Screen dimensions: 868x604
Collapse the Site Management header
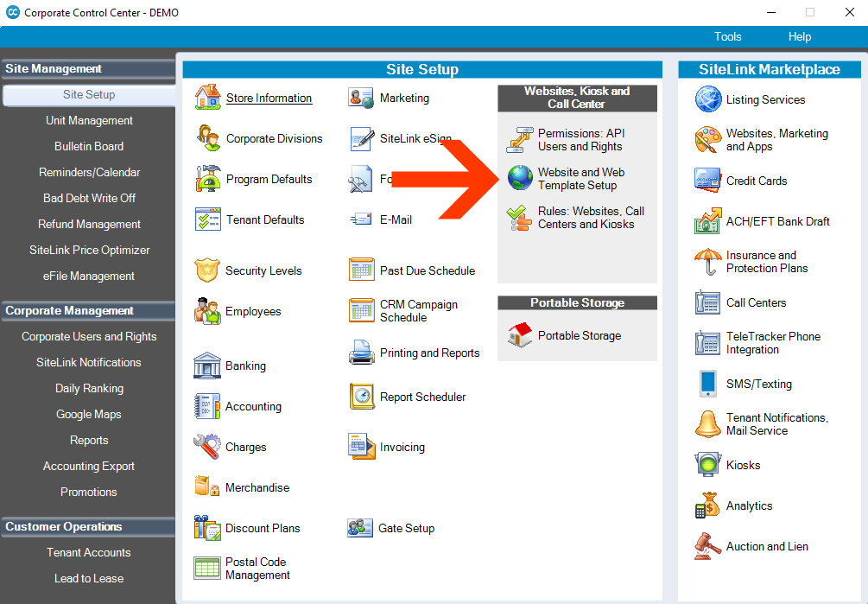88,68
